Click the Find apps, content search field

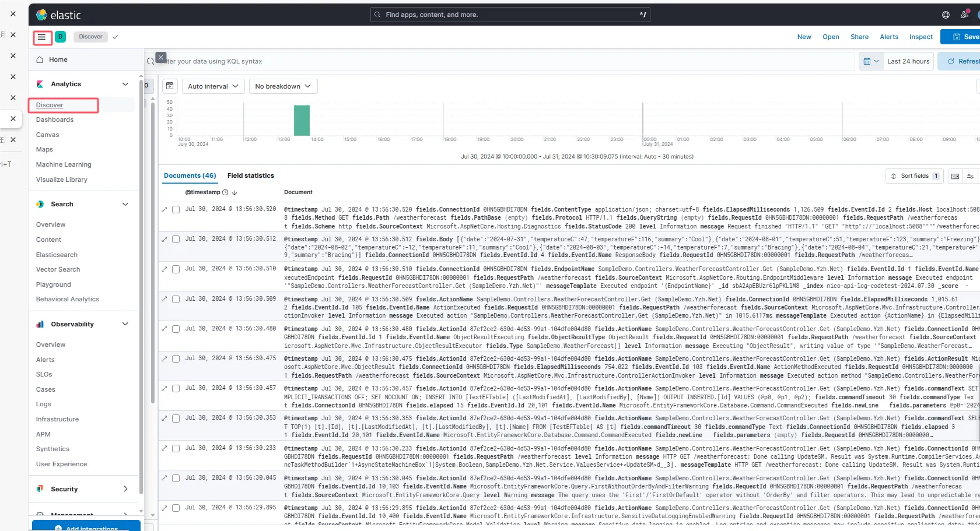510,15
